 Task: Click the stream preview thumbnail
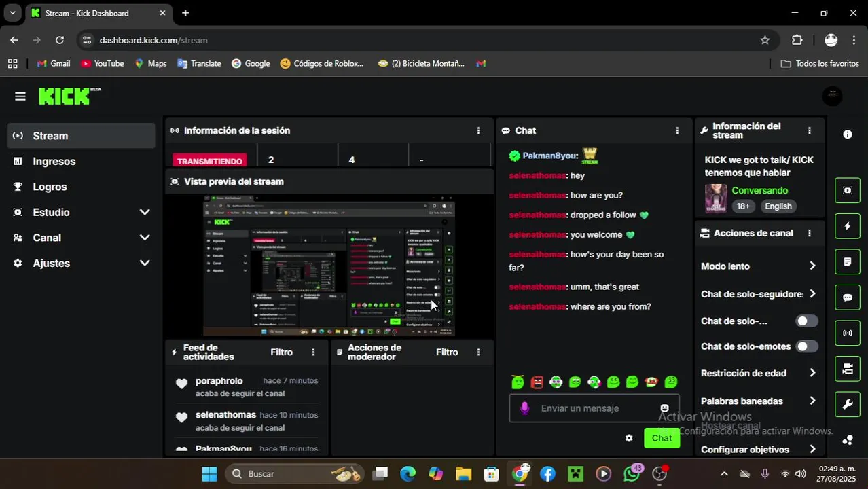click(x=329, y=266)
